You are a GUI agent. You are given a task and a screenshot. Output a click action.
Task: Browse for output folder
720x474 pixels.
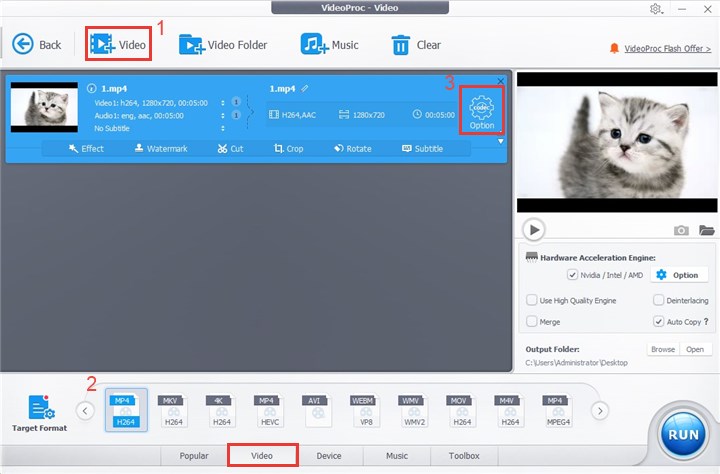(663, 349)
